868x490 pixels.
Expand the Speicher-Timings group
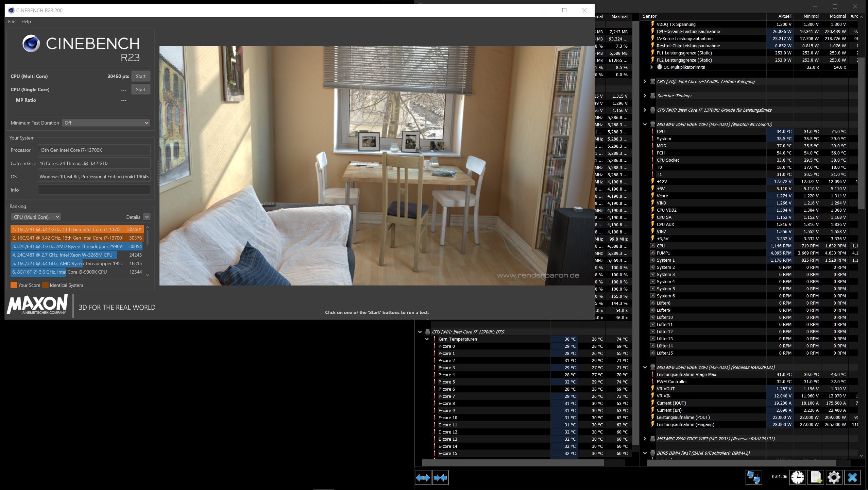pos(645,96)
